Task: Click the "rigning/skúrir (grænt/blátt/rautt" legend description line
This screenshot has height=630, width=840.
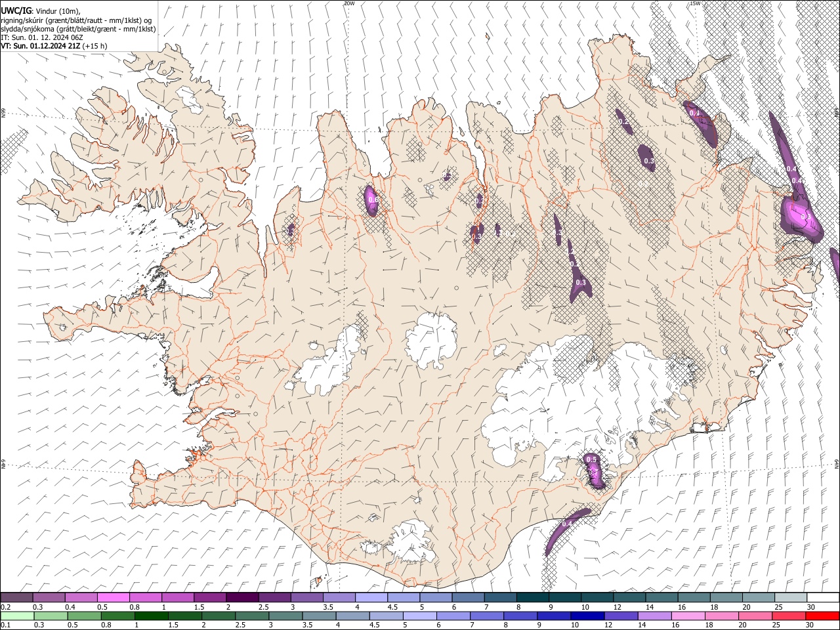Action: 76,20
